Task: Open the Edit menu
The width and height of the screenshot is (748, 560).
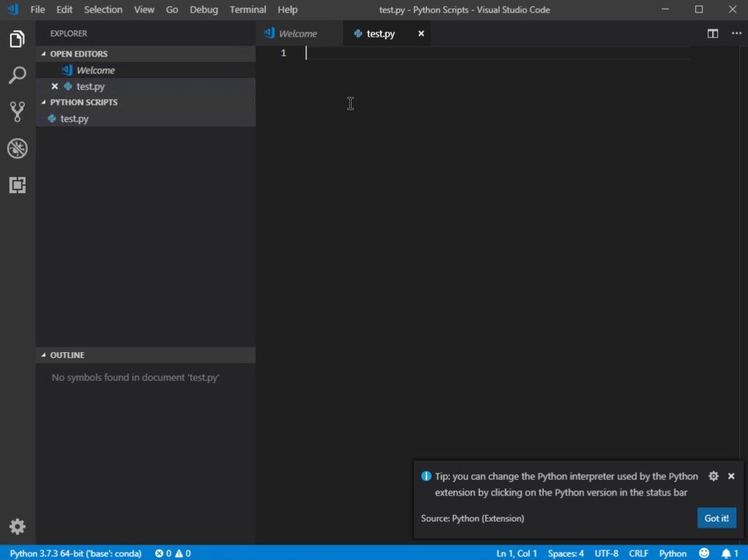Action: 65,10
